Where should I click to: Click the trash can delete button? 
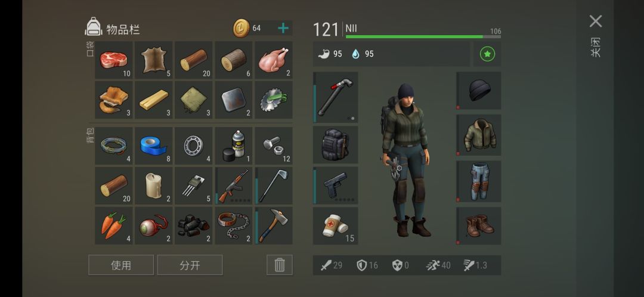pyautogui.click(x=280, y=265)
